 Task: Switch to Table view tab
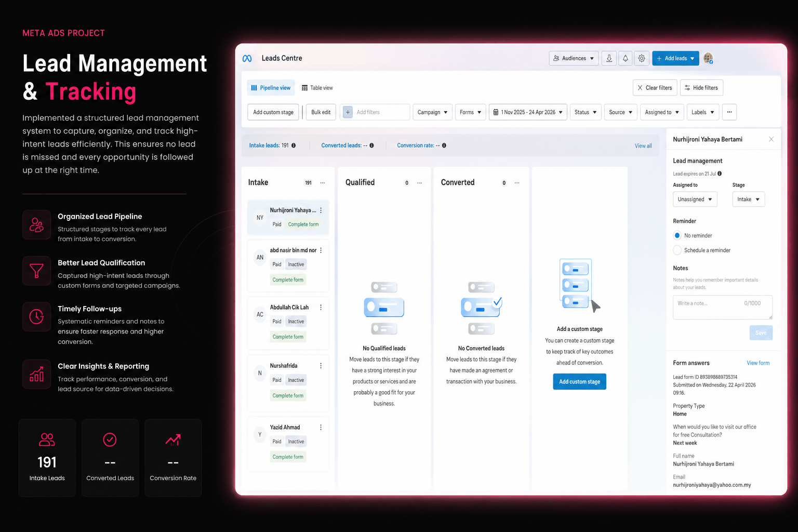click(317, 88)
